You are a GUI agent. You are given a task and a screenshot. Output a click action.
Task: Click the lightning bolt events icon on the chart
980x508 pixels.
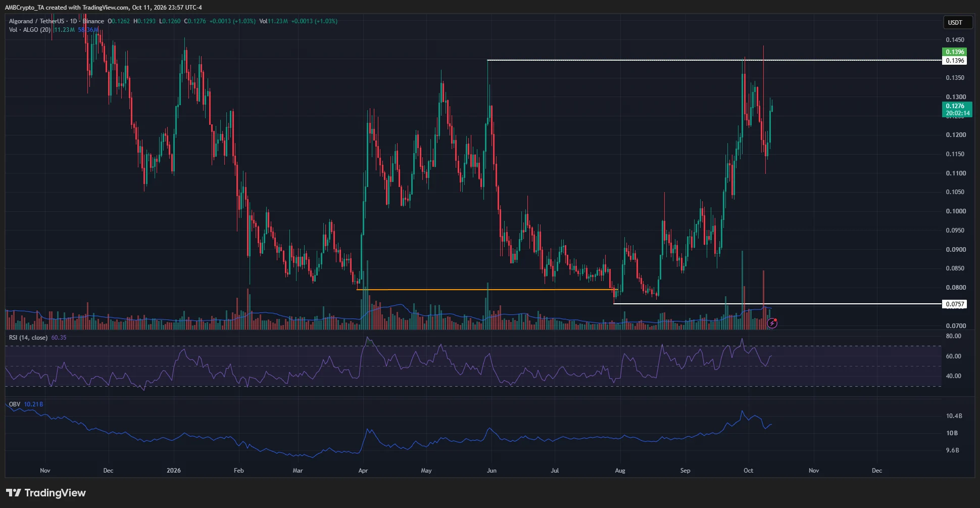(x=772, y=323)
